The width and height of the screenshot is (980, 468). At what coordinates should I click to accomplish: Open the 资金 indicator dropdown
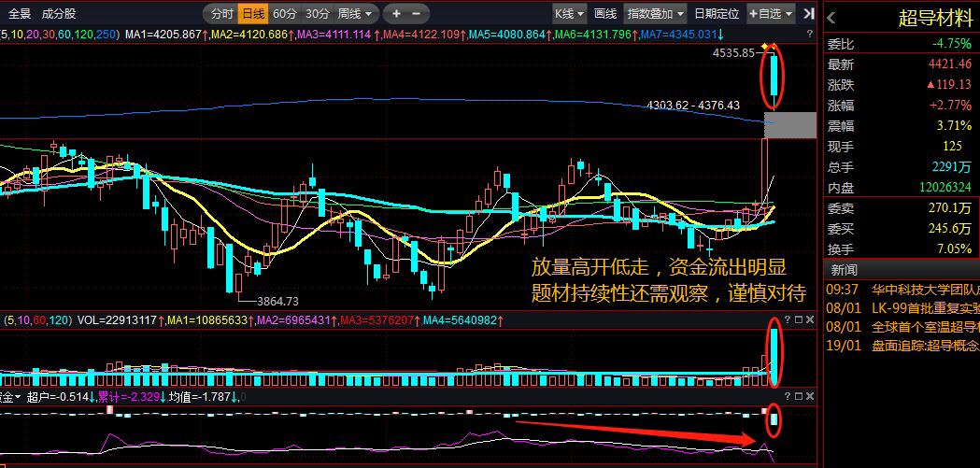[10, 397]
